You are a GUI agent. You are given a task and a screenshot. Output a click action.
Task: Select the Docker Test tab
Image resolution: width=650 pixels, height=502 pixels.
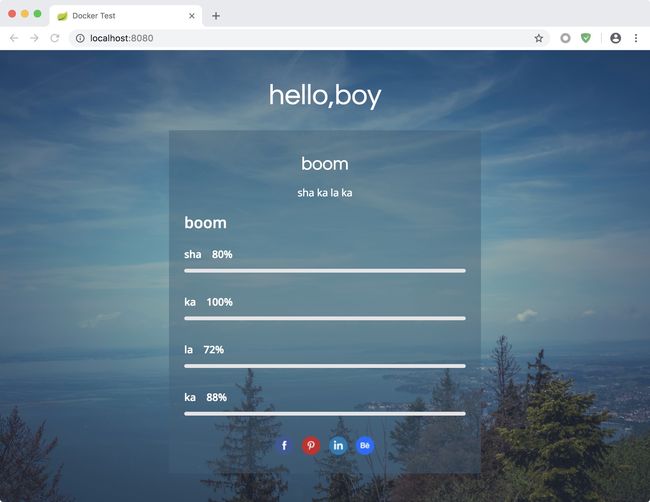click(126, 16)
